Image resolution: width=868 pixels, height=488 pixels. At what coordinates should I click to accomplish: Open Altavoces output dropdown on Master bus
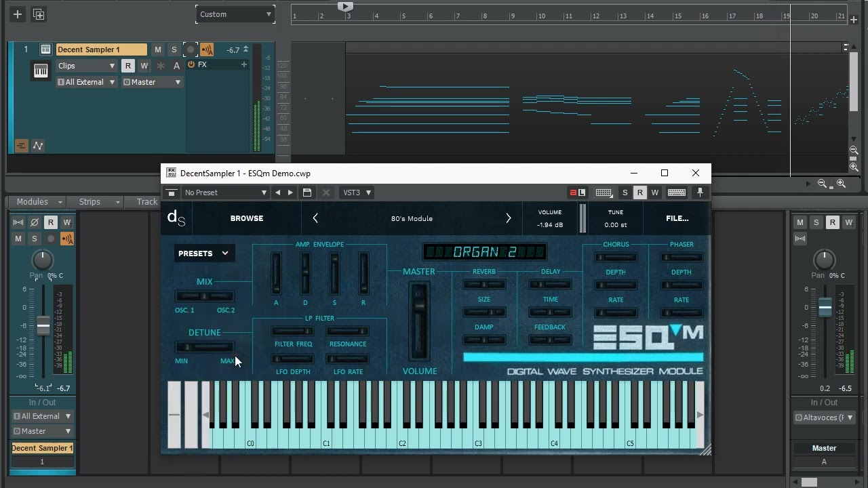coord(824,418)
